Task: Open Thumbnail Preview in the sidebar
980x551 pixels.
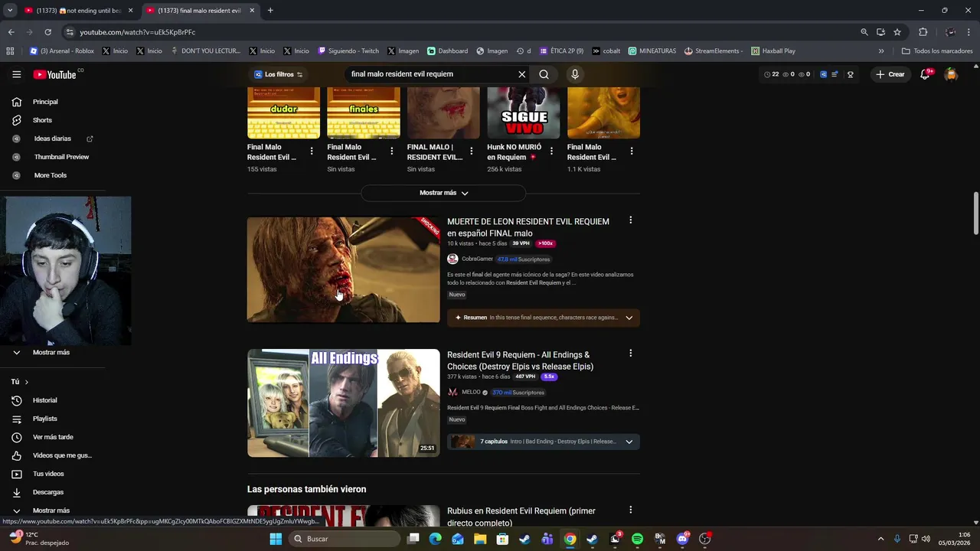Action: point(61,157)
